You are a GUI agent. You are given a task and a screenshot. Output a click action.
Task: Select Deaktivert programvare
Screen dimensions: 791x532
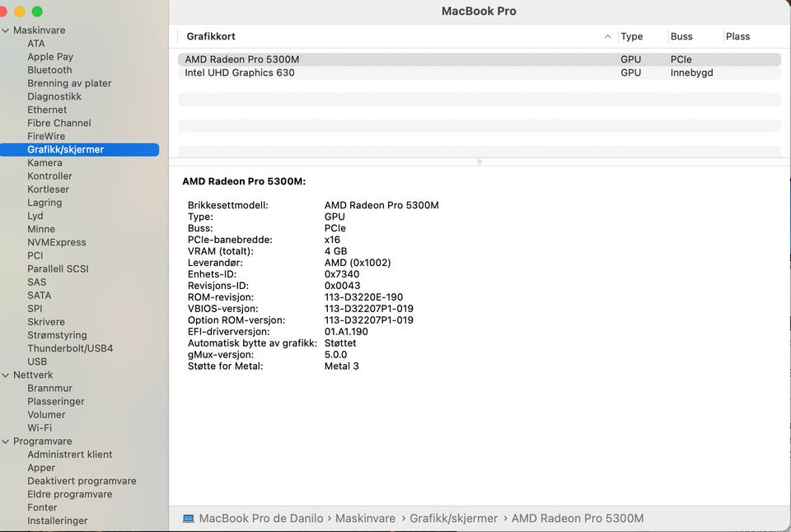pyautogui.click(x=82, y=481)
